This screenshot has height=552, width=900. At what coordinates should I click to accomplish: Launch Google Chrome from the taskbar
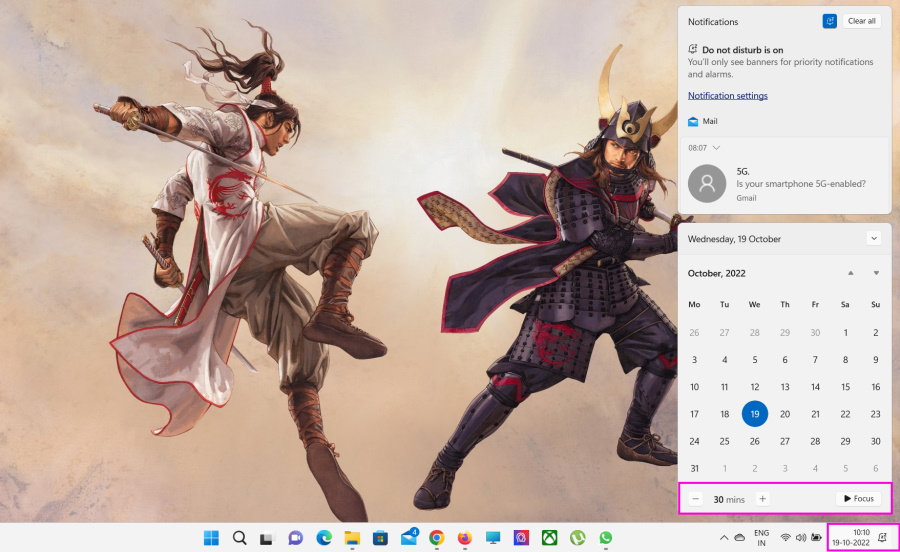pos(437,538)
